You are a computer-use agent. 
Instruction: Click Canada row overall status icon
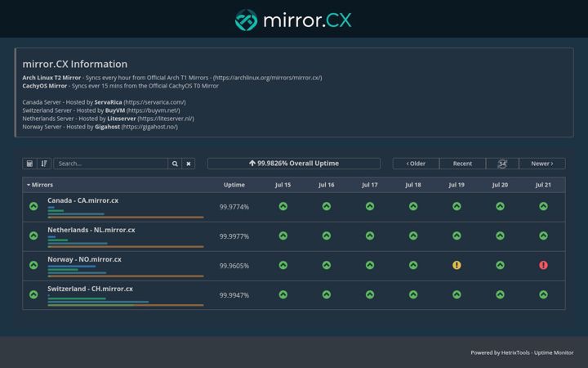33,206
